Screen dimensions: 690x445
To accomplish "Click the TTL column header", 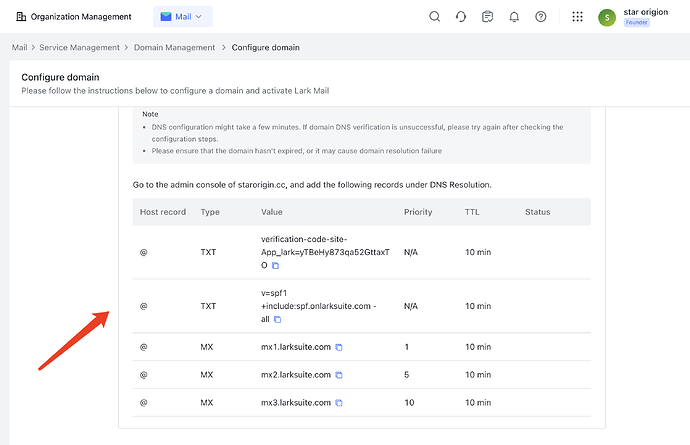I will [472, 212].
